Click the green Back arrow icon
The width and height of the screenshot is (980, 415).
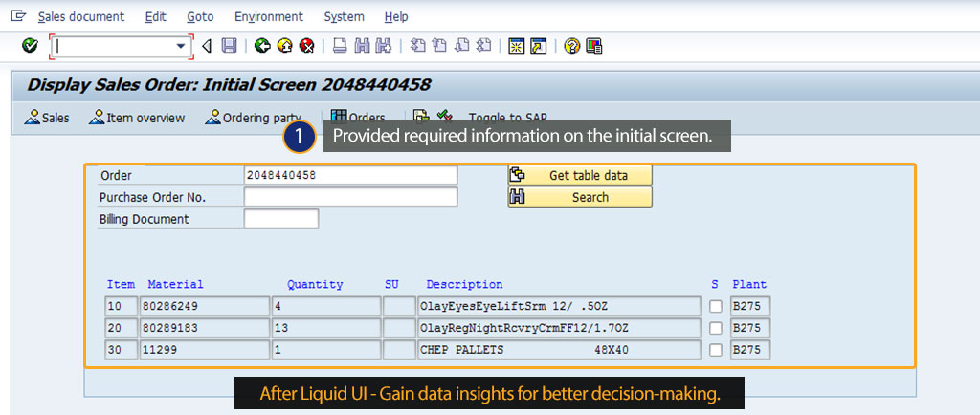coord(262,45)
